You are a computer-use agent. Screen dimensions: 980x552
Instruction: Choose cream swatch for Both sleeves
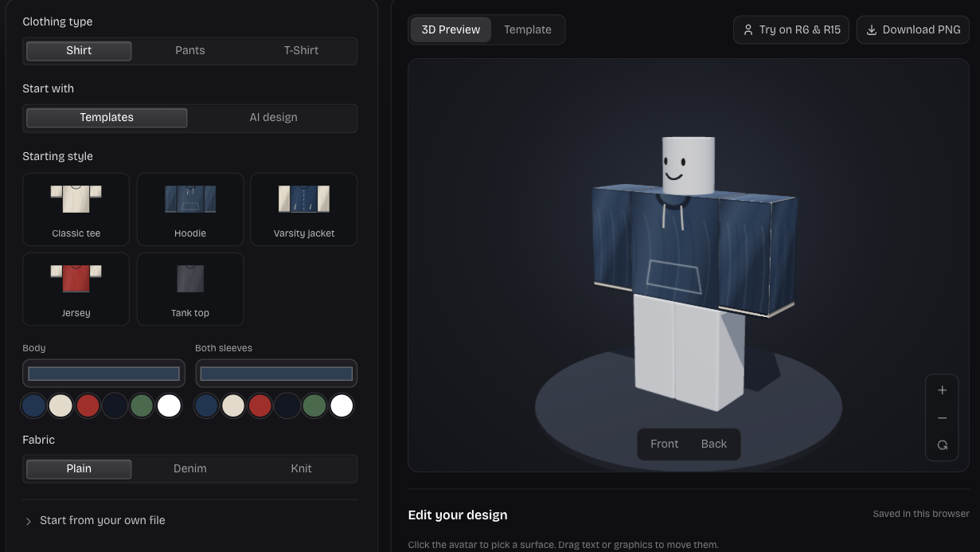(x=233, y=405)
